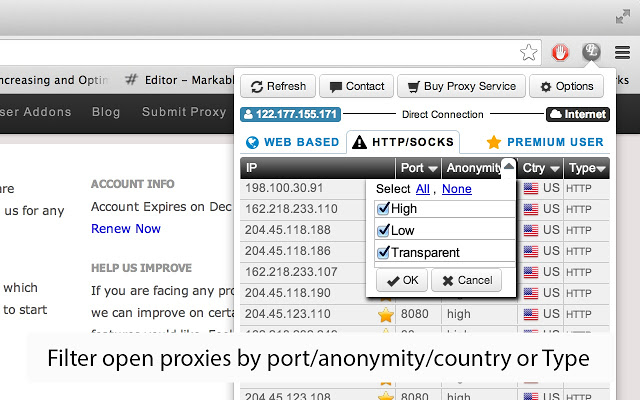Click US flag in 162.218.233.107 row
This screenshot has height=400, width=640.
(531, 272)
